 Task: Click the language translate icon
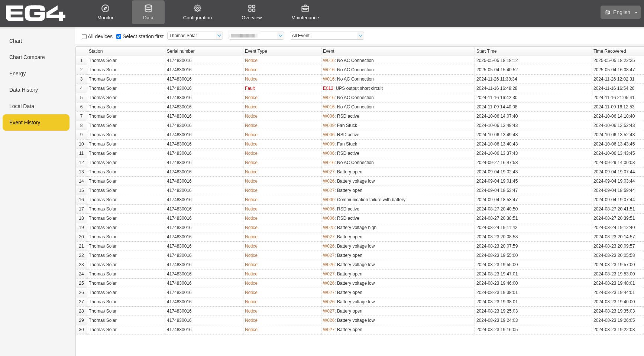[x=608, y=12]
